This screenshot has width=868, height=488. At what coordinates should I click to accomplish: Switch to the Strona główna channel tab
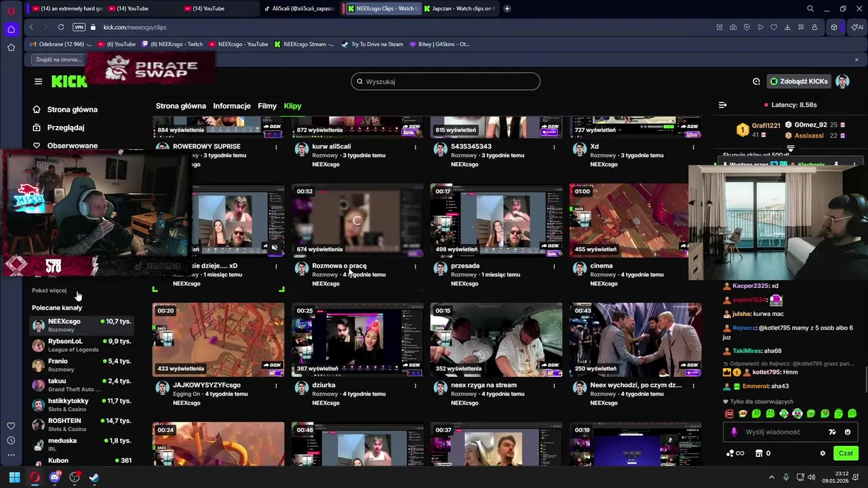180,106
